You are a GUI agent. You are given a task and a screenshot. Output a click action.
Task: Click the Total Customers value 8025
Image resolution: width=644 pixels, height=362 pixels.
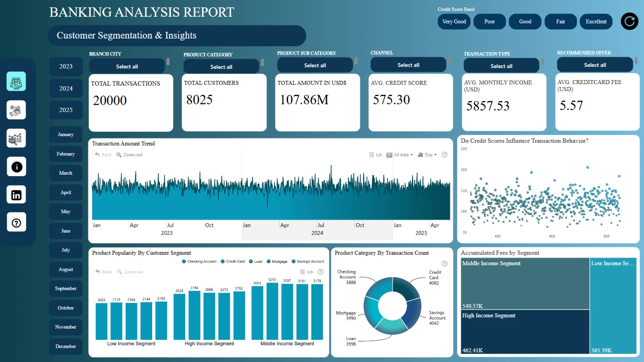pyautogui.click(x=199, y=100)
